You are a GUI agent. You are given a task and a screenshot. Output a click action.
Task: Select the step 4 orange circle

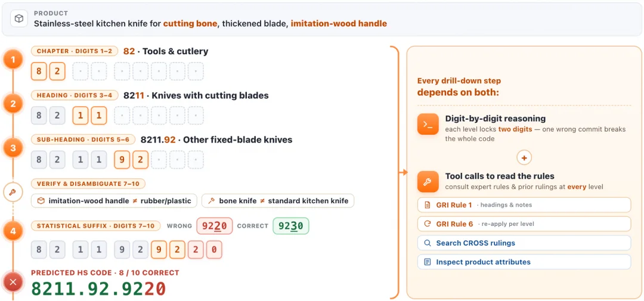(x=13, y=231)
